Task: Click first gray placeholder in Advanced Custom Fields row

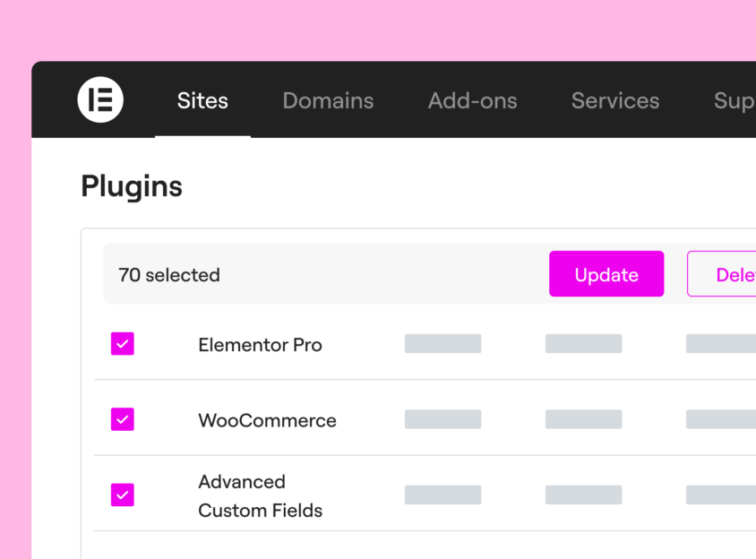Action: 442,494
